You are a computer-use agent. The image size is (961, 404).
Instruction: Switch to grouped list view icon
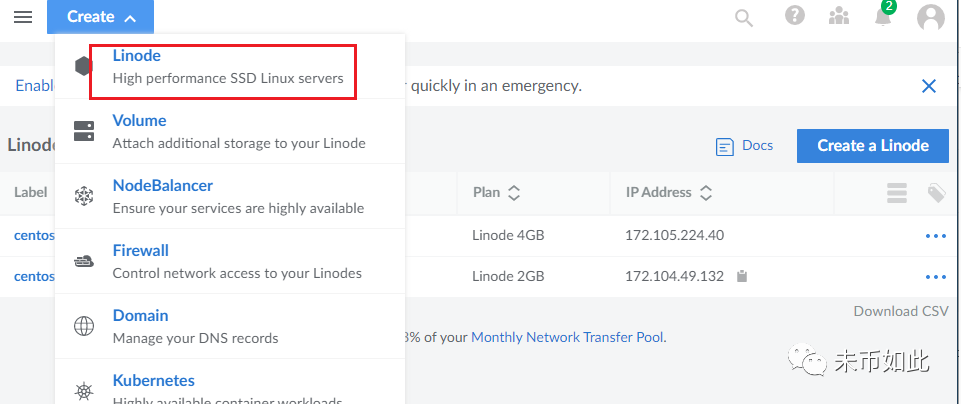click(x=896, y=193)
